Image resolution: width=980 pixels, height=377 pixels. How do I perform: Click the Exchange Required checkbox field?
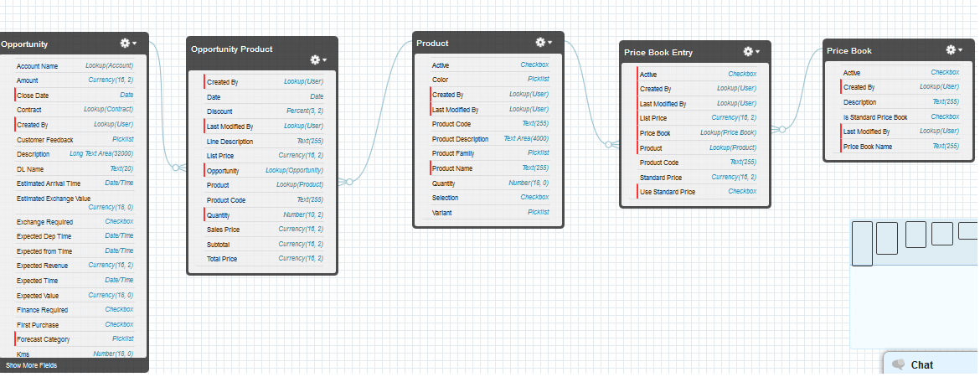point(75,222)
